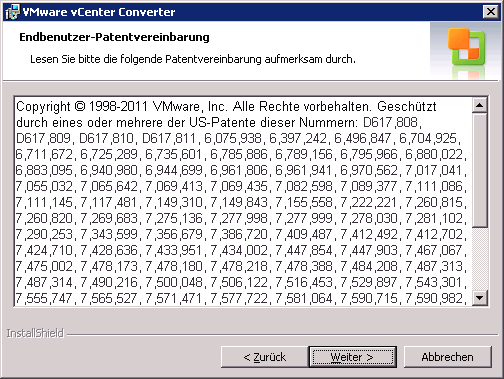This screenshot has width=504, height=379.
Task: Click the 'Copyright © 1998-2011 VMware, Inc.' line
Action: [122, 107]
